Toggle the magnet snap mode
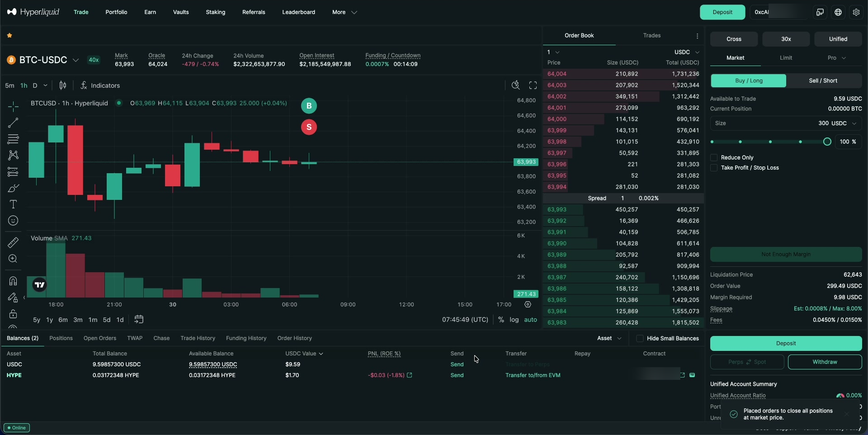Image resolution: width=868 pixels, height=435 pixels. [13, 281]
